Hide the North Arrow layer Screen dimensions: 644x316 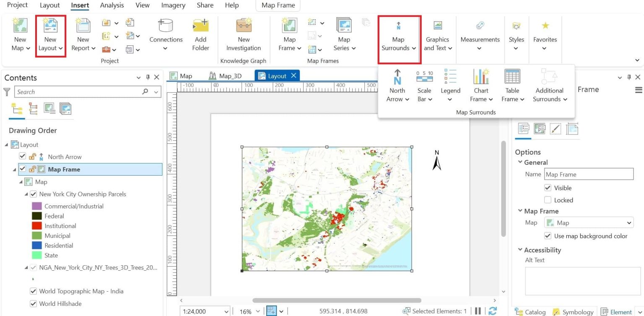pyautogui.click(x=23, y=157)
